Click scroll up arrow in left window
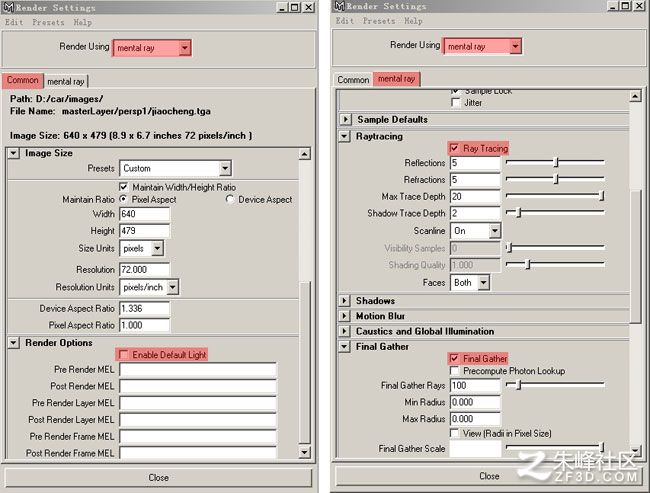The height and width of the screenshot is (493, 650). (305, 154)
